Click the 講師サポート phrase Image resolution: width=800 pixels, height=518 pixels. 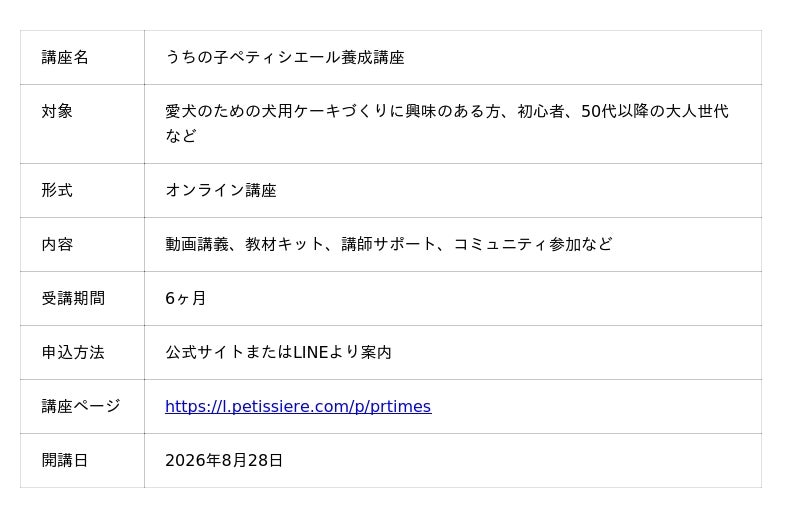click(389, 244)
